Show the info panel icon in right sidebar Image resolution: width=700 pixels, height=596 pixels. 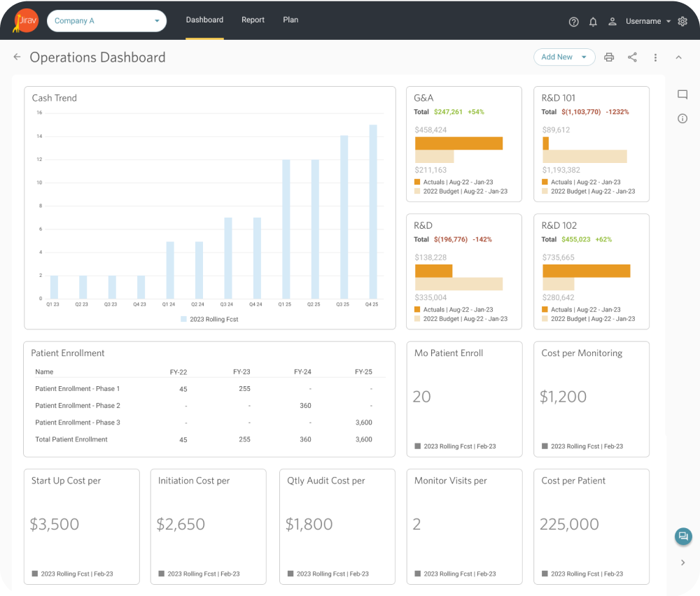tap(682, 119)
